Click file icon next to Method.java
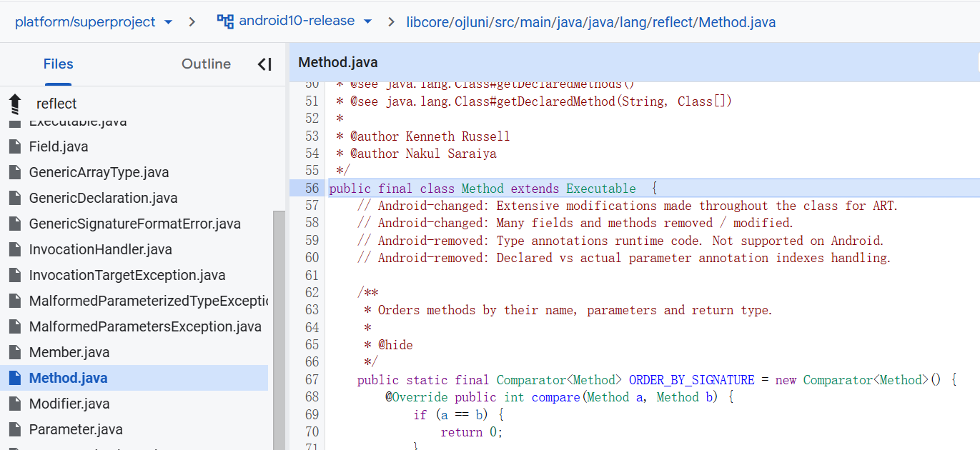The image size is (980, 450). point(14,378)
